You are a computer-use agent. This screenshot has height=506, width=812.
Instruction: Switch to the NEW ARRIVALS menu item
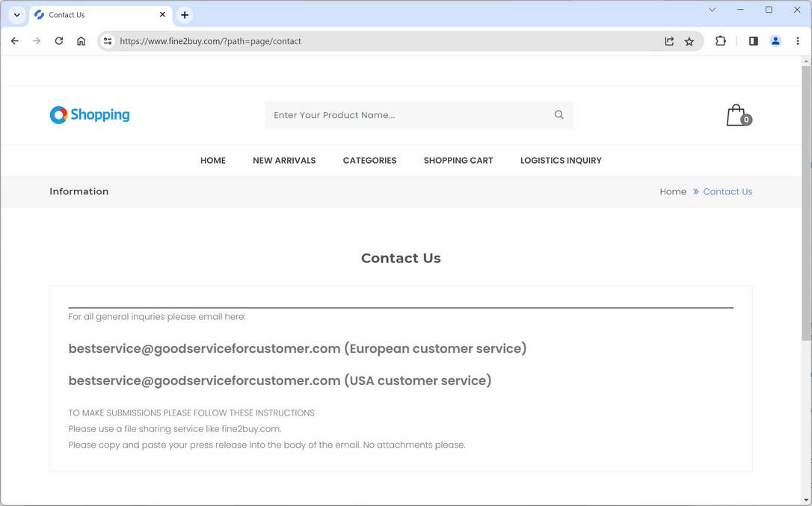[284, 160]
